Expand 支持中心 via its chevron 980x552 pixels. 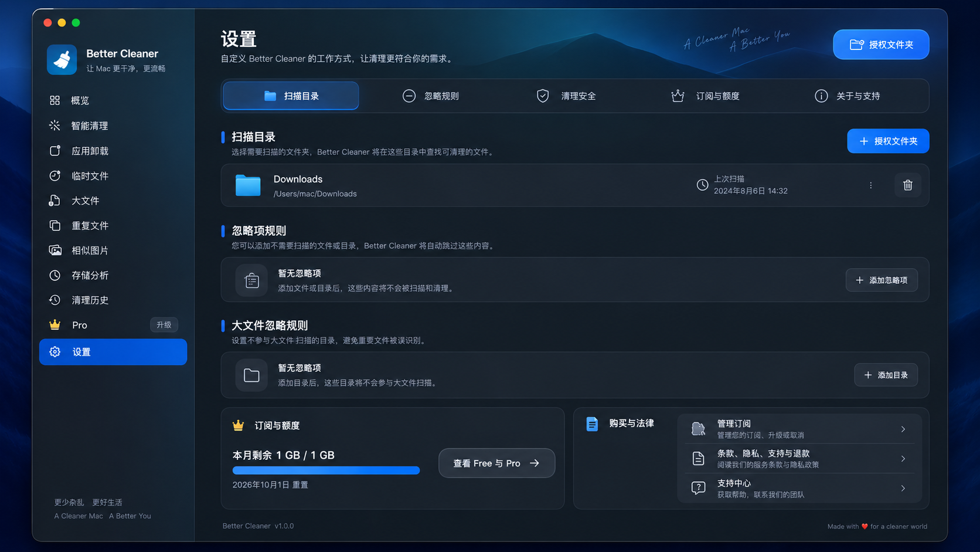pyautogui.click(x=903, y=488)
